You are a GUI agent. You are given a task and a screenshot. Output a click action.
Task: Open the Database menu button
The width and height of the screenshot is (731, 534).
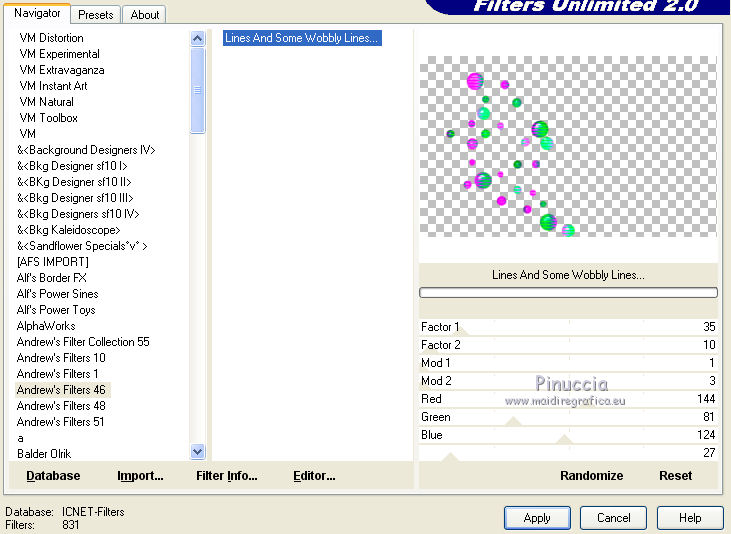click(x=53, y=476)
